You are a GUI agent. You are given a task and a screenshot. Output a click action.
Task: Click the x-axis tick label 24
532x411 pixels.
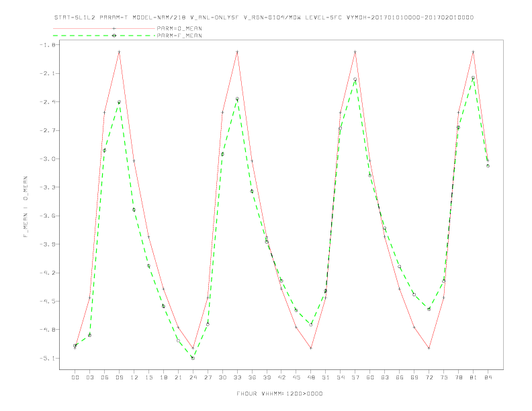tap(193, 377)
